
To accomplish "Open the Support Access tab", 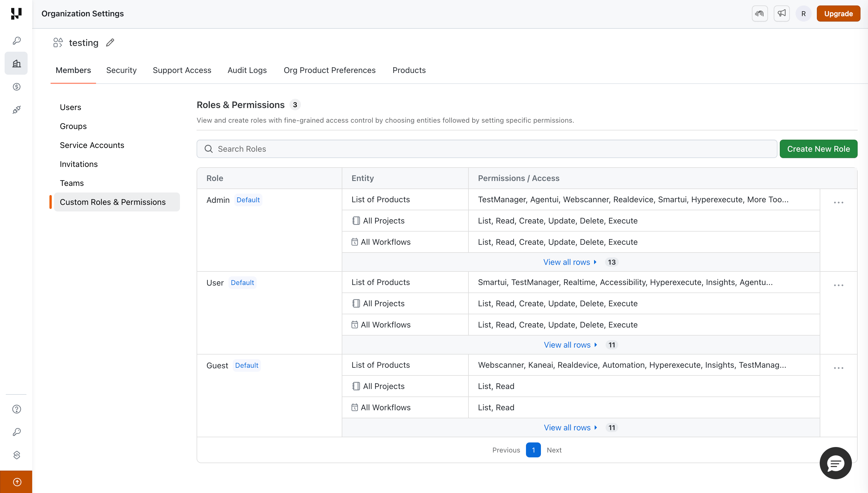I will point(182,70).
